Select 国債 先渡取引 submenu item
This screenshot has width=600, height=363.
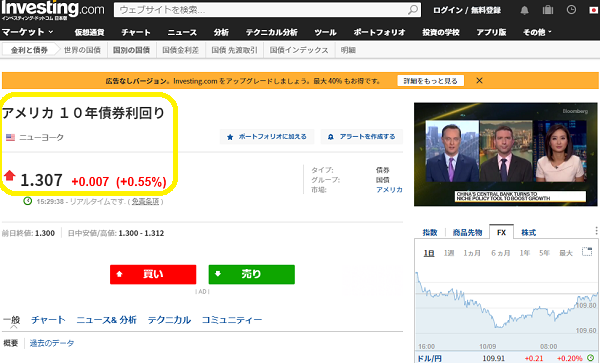(x=234, y=50)
